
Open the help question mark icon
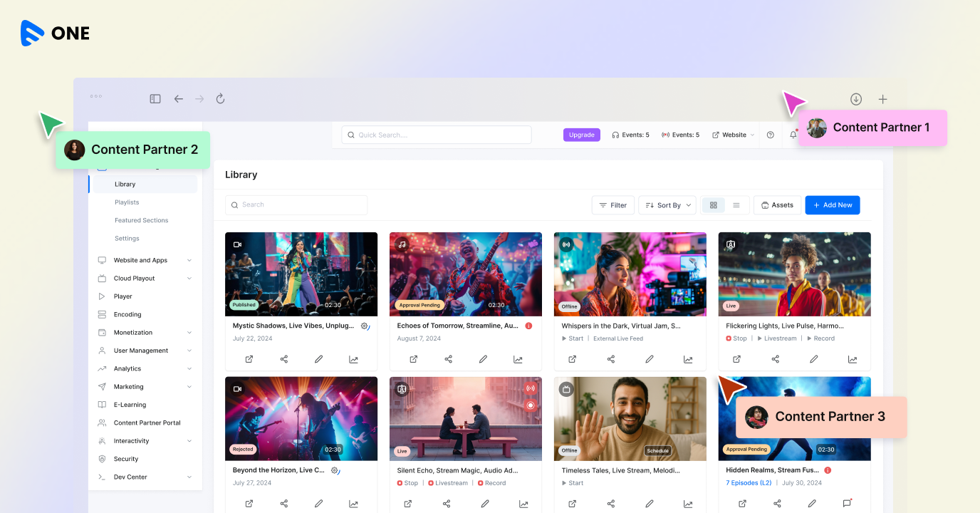tap(770, 135)
